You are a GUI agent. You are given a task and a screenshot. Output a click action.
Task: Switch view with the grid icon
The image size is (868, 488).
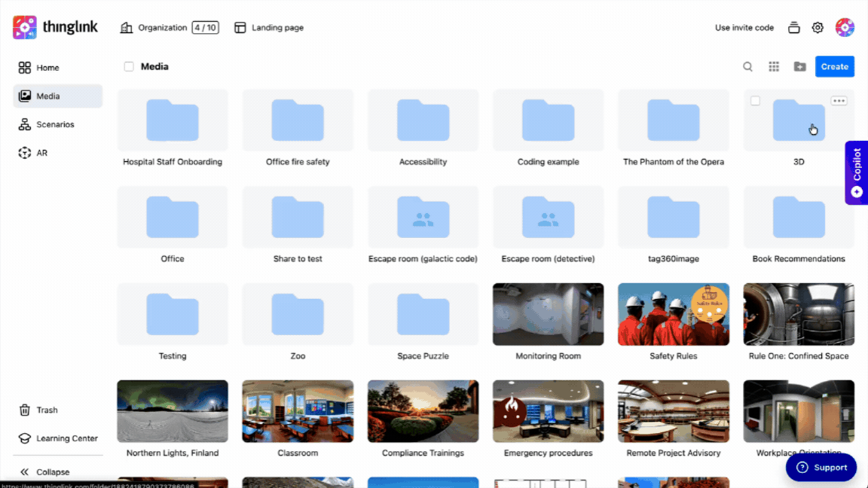(774, 66)
